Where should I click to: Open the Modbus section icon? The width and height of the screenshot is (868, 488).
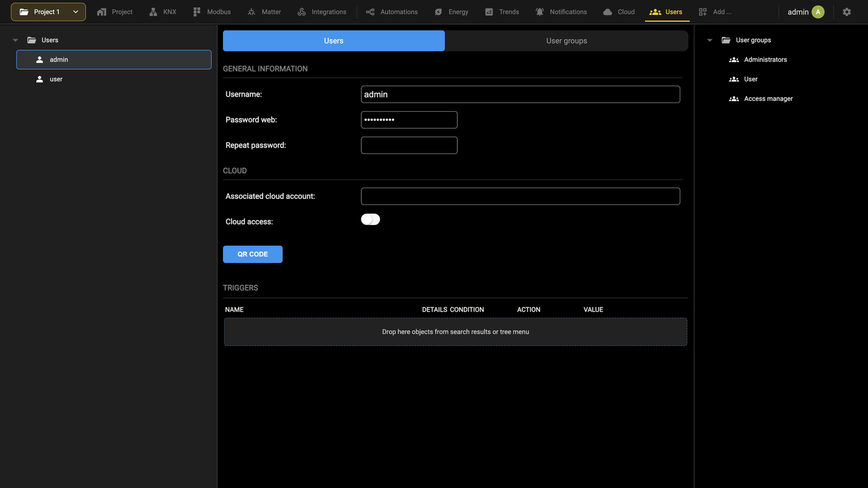(197, 12)
